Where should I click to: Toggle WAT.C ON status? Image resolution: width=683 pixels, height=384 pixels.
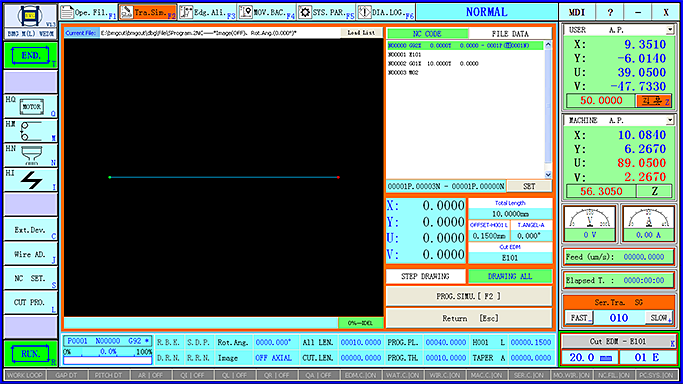coord(402,375)
